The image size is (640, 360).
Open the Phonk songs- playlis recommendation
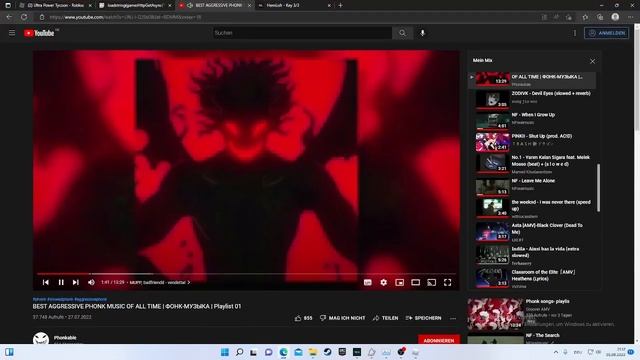[533, 313]
